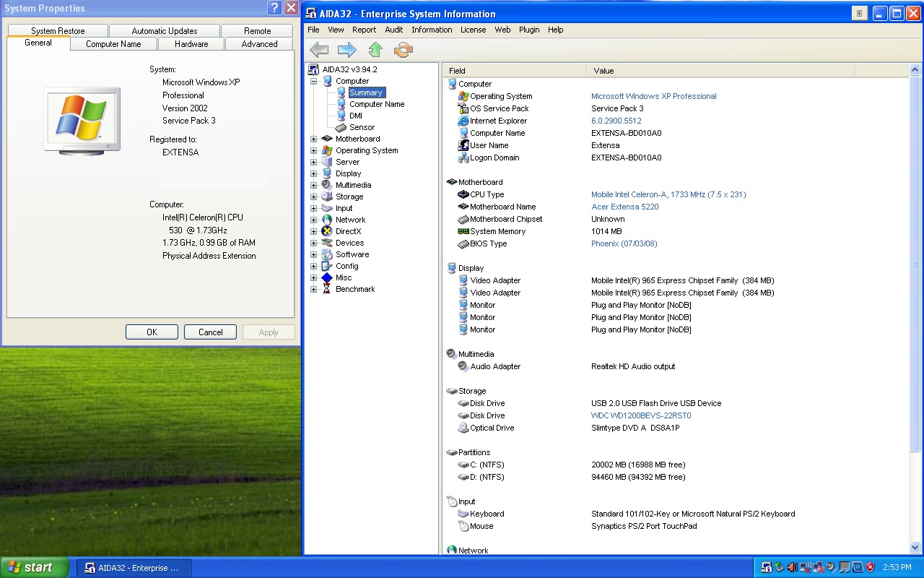Click the DirectX icon in tree
924x578 pixels.
point(327,231)
